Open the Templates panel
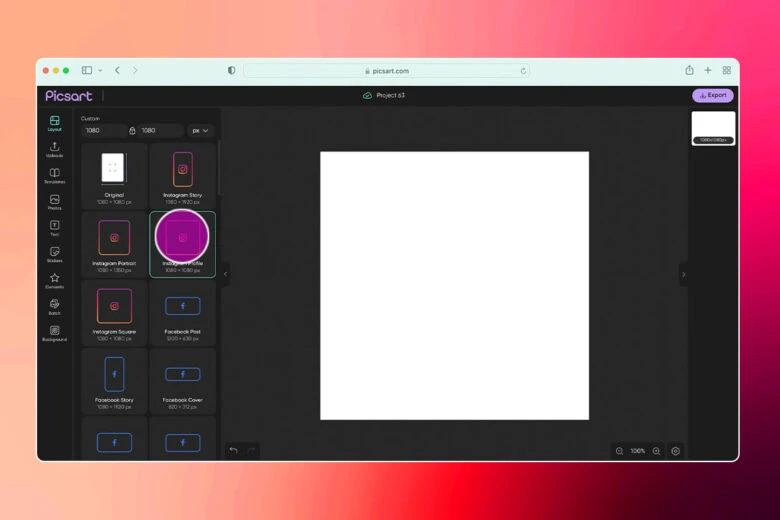 [x=54, y=175]
